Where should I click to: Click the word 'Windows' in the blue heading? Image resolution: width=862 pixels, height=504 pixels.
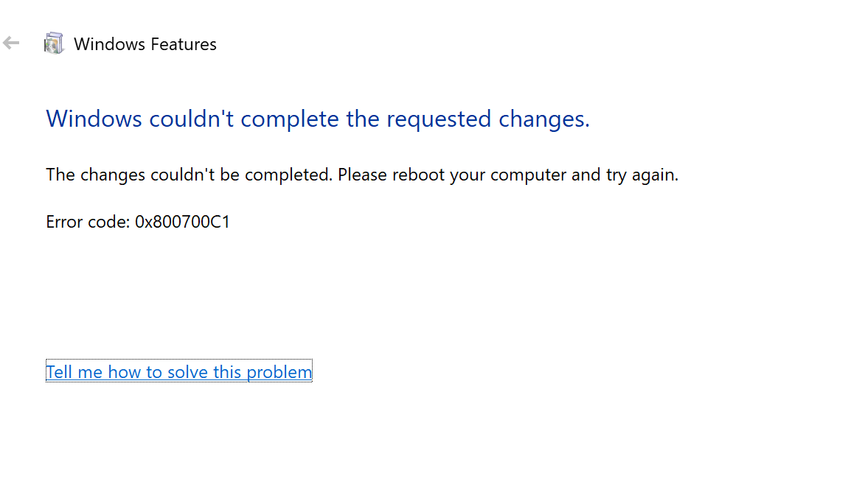pos(94,119)
